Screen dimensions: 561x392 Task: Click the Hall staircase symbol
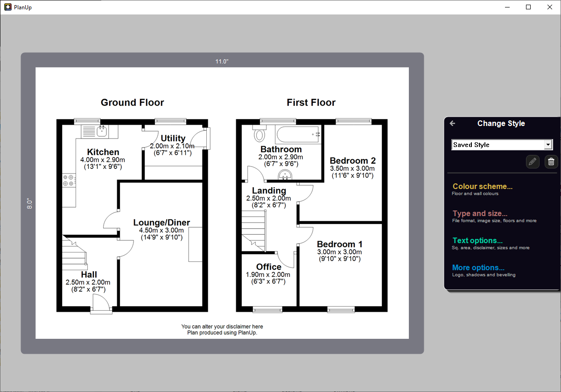(x=74, y=254)
